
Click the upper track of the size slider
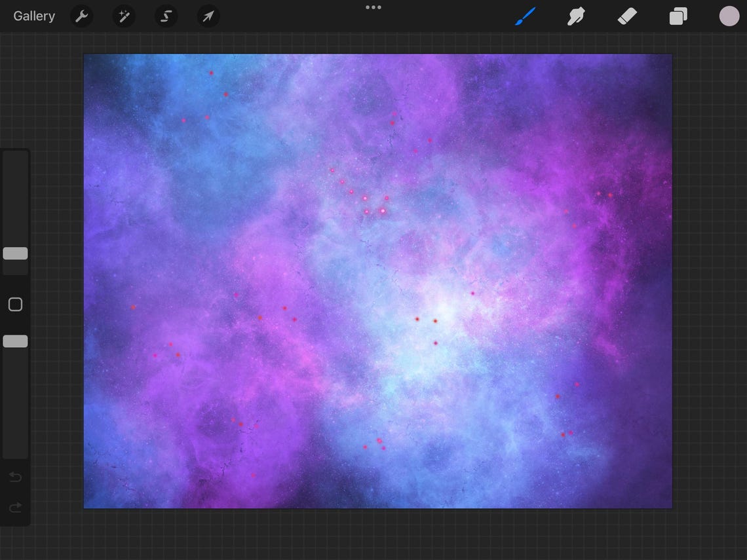coord(15,198)
